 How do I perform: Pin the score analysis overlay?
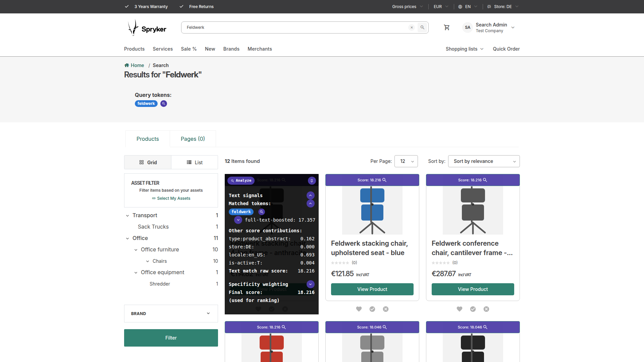312,181
